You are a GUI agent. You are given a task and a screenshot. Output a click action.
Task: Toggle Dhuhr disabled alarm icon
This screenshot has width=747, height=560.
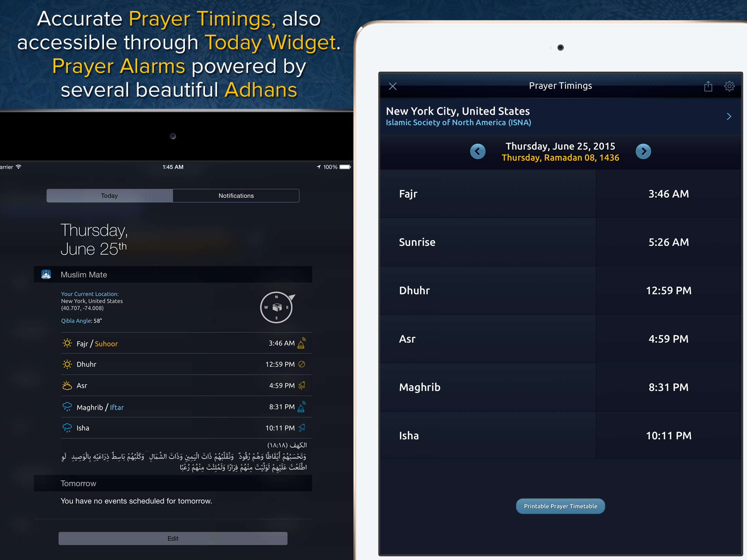click(x=302, y=364)
